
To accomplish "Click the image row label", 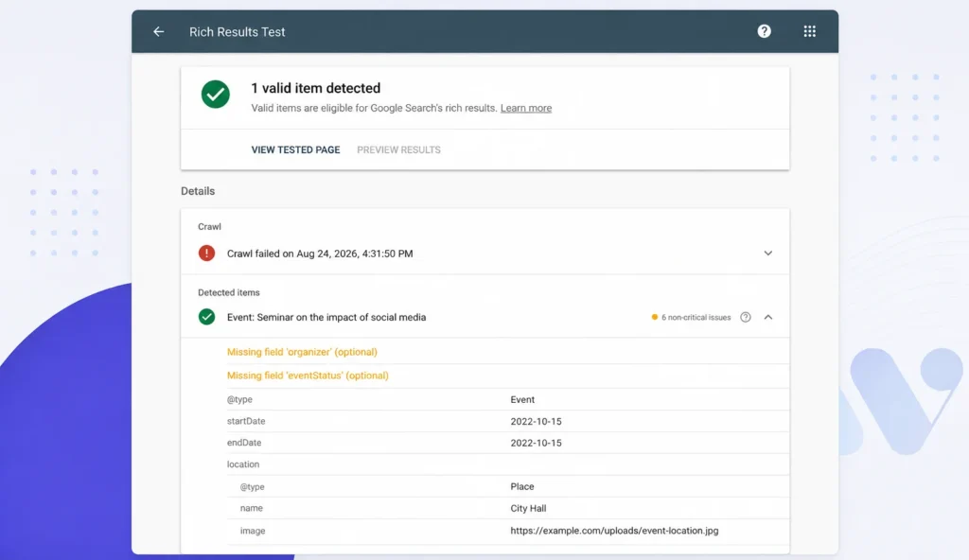I will click(252, 531).
